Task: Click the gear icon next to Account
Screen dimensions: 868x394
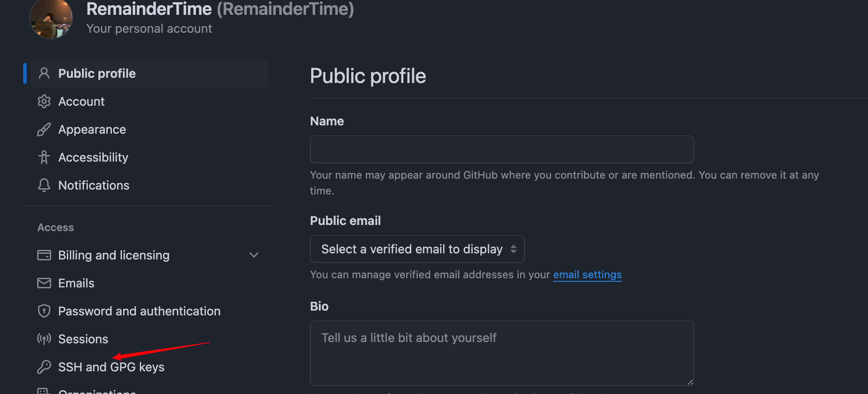Action: (44, 101)
